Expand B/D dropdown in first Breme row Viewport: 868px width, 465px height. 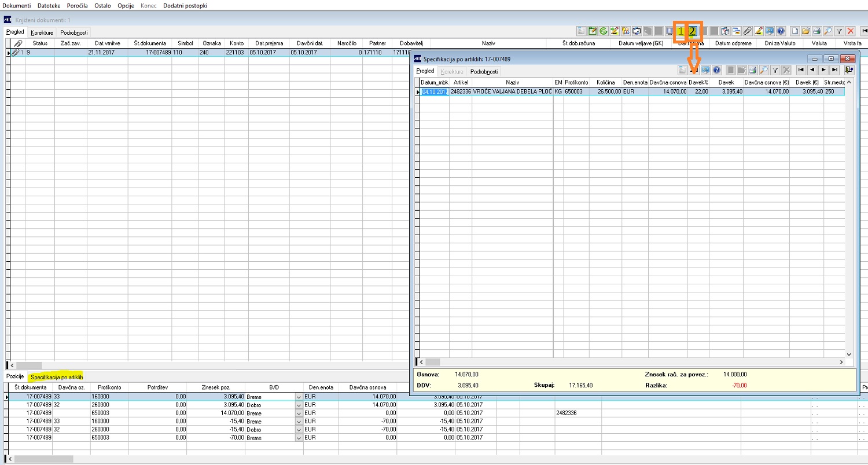[x=299, y=397]
